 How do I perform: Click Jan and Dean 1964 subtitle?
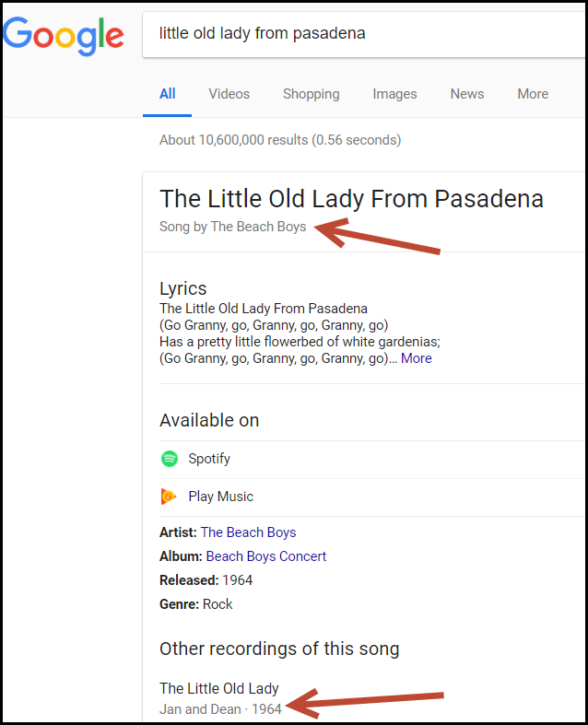[220, 708]
